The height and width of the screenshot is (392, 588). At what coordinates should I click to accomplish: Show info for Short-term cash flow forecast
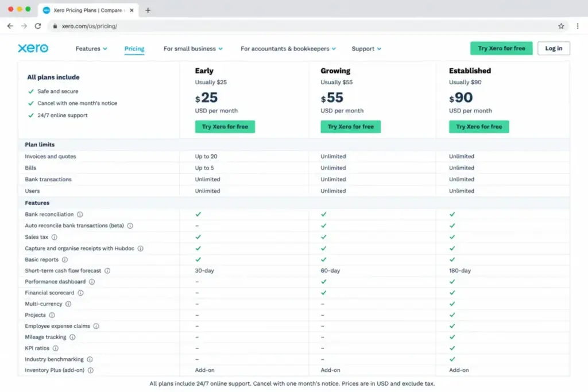tap(107, 270)
